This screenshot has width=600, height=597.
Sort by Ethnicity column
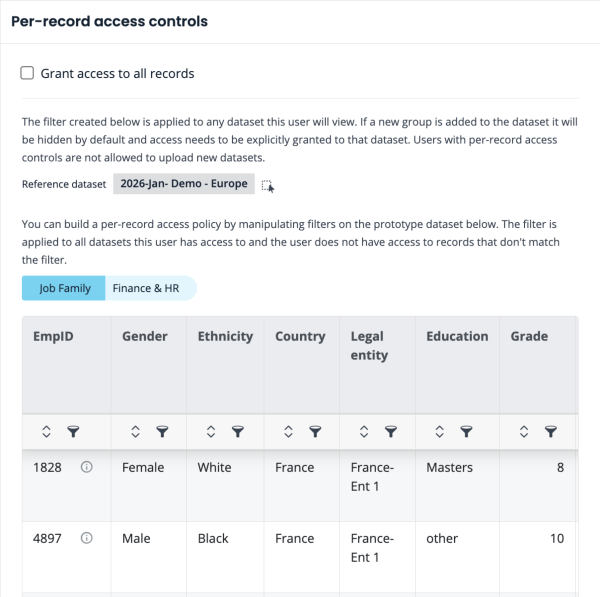(211, 432)
